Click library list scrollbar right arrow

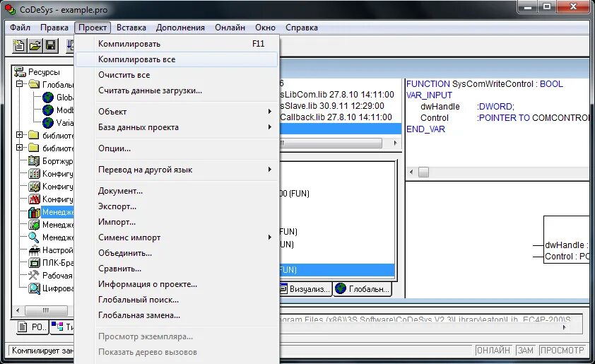coord(395,143)
